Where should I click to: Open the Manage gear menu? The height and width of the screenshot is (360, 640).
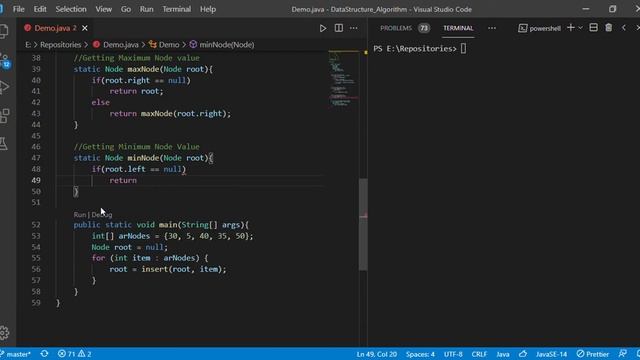pos(4,333)
